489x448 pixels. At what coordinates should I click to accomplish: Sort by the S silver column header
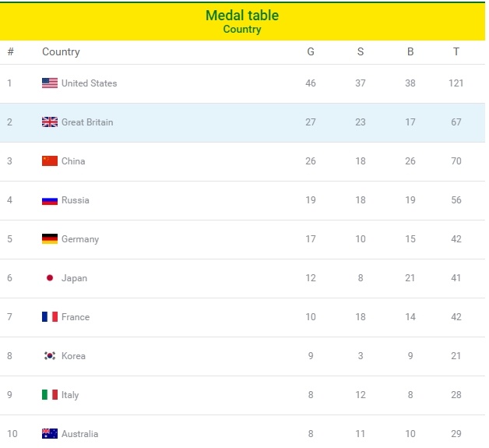coord(361,52)
